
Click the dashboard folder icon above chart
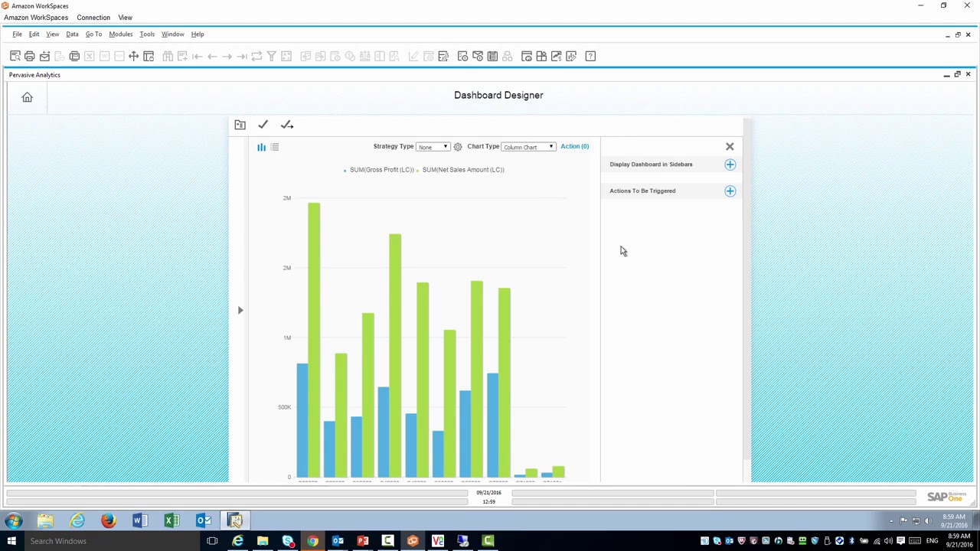[x=240, y=124]
